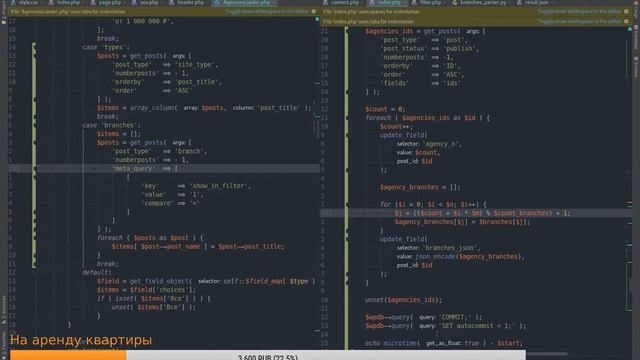Screen dimensions: 640x360
Task: Click the 'site_type' string value
Action: click(196, 64)
